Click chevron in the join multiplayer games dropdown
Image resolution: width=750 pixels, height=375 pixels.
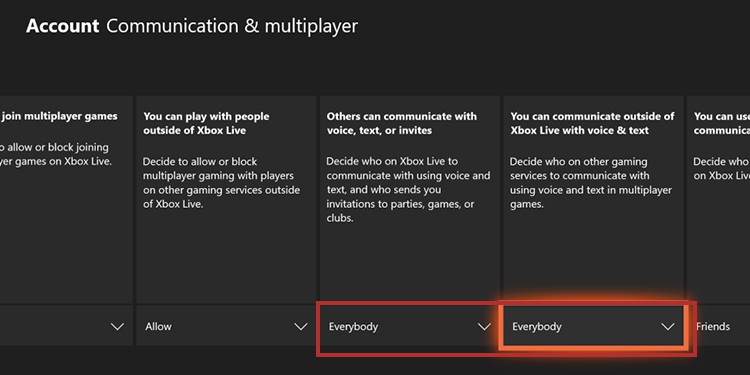[x=117, y=327]
